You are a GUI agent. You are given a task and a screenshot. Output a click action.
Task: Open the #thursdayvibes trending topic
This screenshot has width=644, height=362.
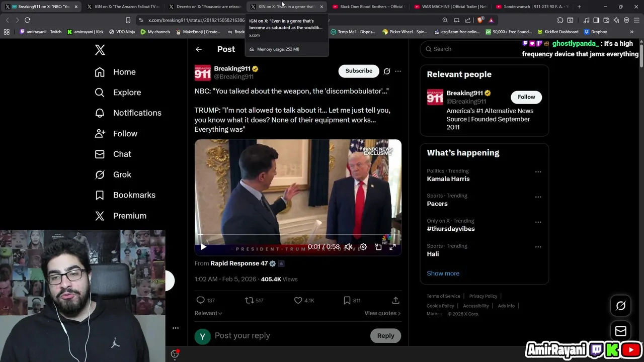tap(451, 229)
